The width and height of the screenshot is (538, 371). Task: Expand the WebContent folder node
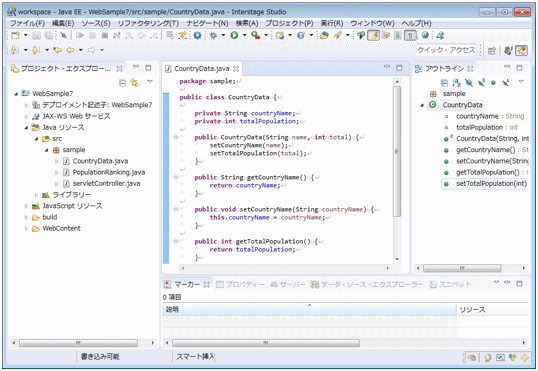(26, 229)
